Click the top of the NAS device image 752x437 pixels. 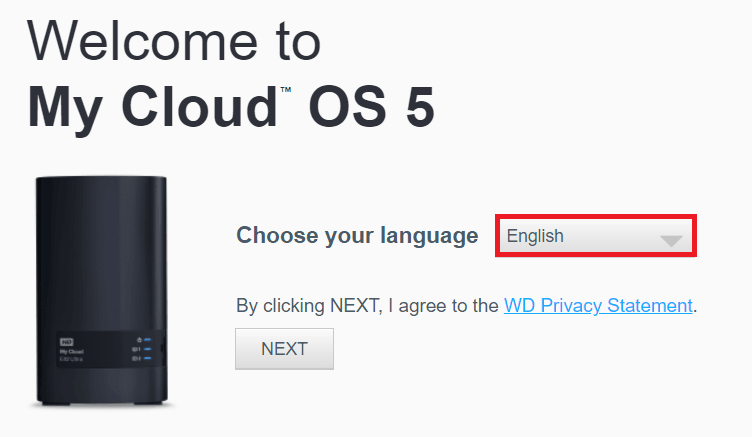[100, 182]
